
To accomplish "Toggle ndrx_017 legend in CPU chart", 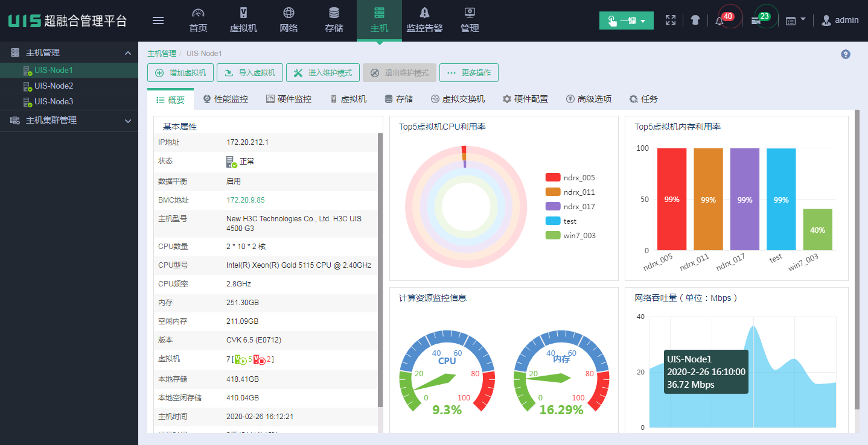I will click(570, 206).
